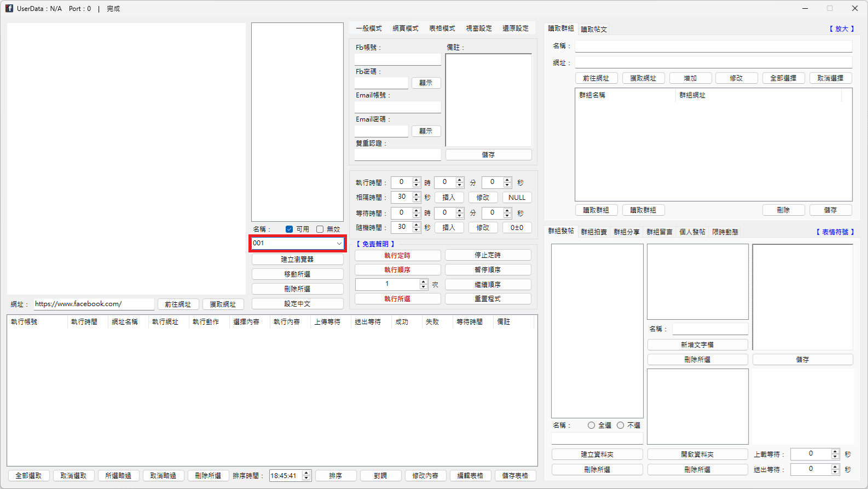Start the 執行定時 action
Image resolution: width=868 pixels, height=489 pixels.
(397, 255)
